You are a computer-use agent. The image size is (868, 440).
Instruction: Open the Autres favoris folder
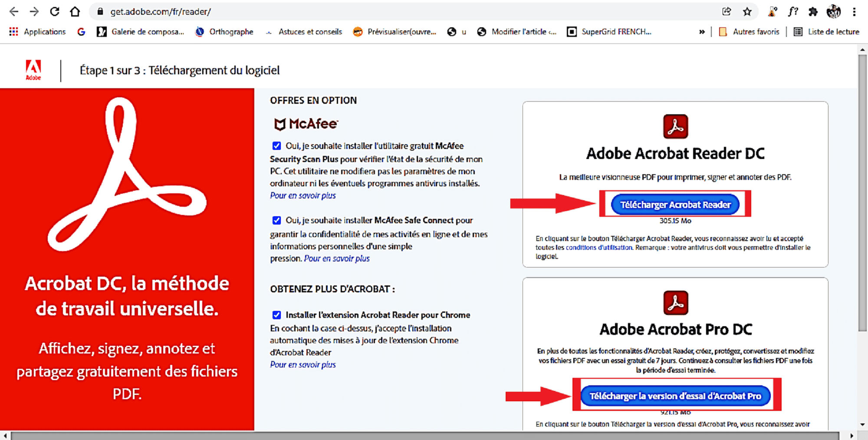point(749,32)
